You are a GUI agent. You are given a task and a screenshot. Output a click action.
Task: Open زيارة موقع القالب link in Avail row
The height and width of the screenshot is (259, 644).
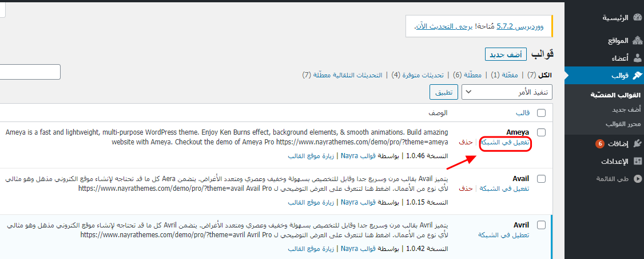[311, 203]
